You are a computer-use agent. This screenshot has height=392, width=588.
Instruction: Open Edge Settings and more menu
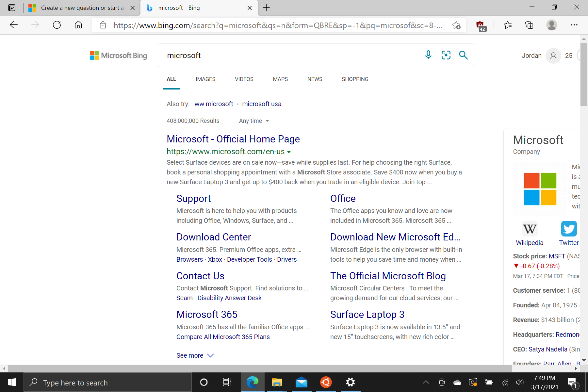click(574, 25)
